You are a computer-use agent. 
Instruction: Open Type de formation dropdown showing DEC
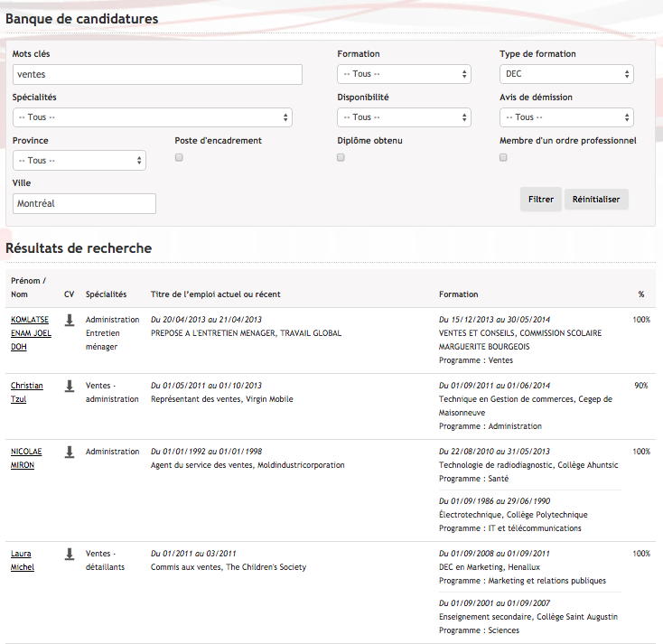566,74
